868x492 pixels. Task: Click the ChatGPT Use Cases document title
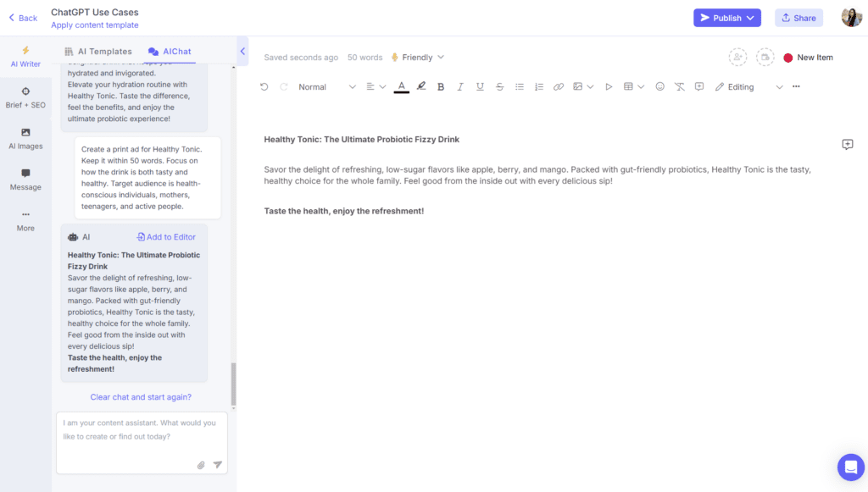[x=95, y=12]
